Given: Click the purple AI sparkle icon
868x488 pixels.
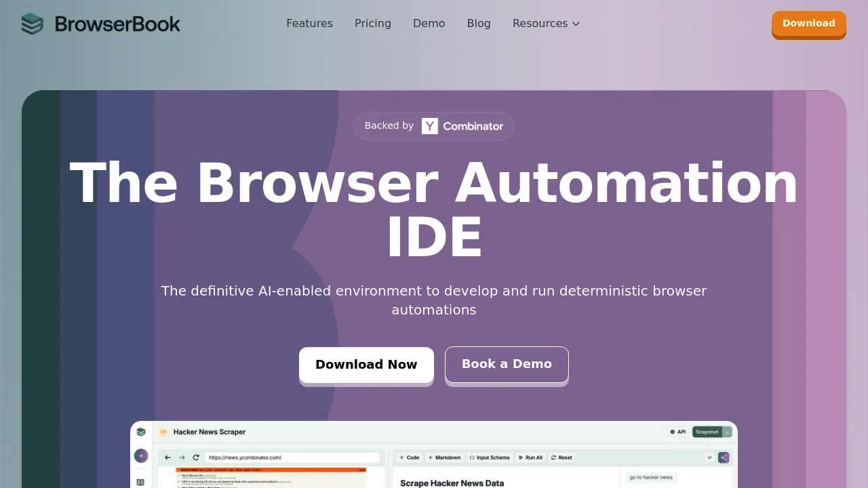Looking at the screenshot, I should (x=724, y=457).
